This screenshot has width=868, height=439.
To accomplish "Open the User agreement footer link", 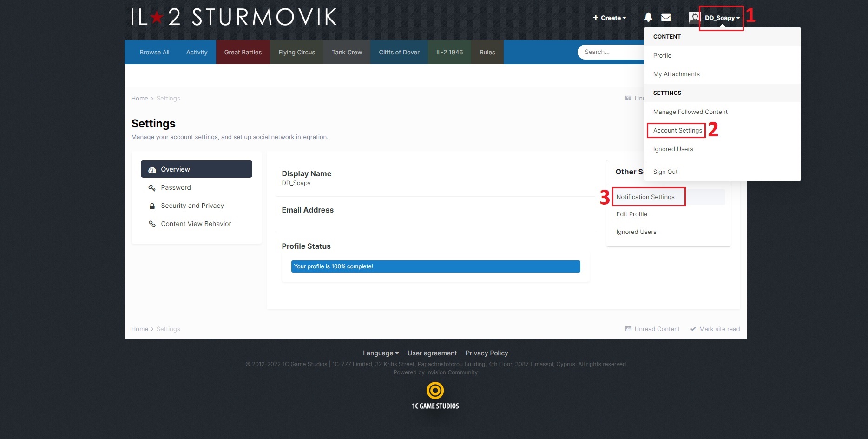I will click(x=432, y=353).
